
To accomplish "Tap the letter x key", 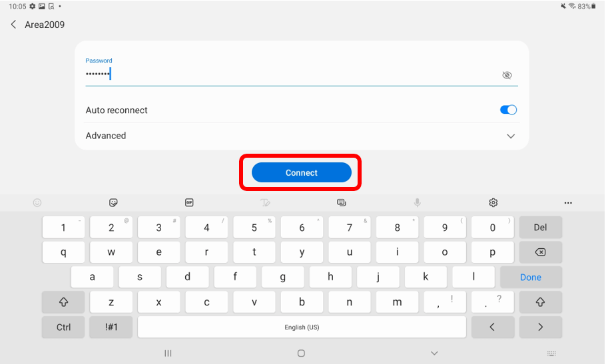I will pos(158,302).
